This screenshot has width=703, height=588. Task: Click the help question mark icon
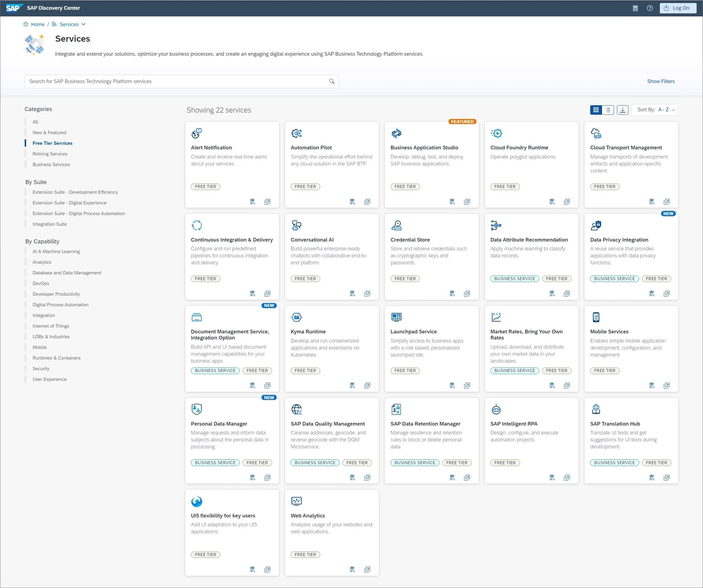point(650,8)
